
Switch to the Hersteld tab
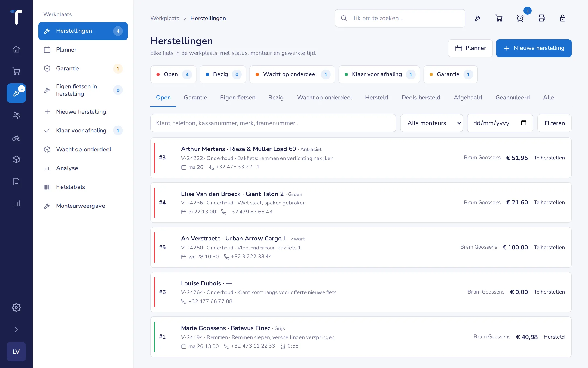(x=376, y=98)
